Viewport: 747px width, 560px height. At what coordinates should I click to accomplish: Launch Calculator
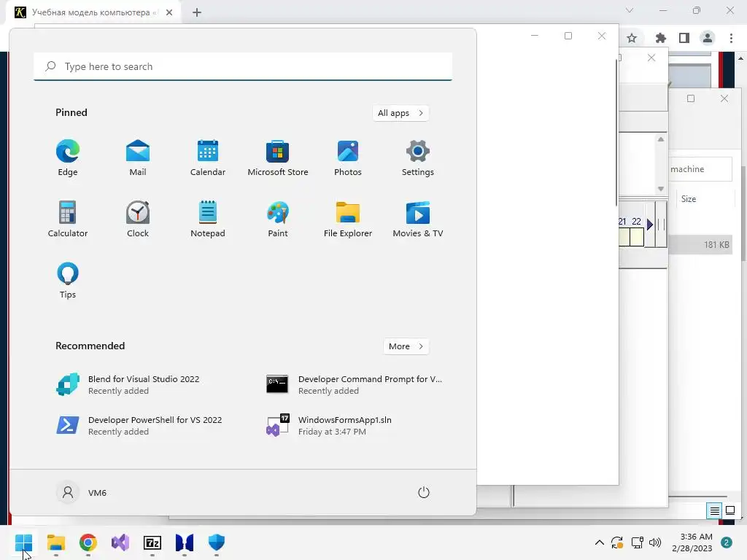tap(68, 219)
